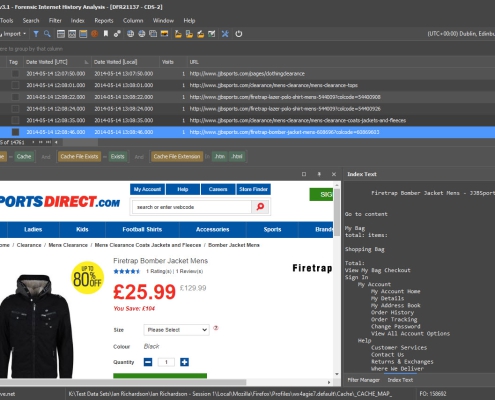Click the Store Finder button
The height and width of the screenshot is (400, 495).
coord(253,189)
